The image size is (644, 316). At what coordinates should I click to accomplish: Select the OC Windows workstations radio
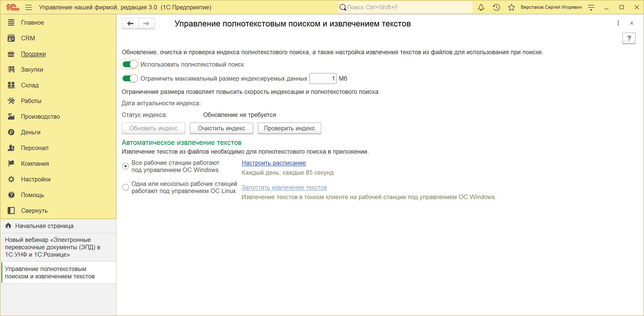126,166
